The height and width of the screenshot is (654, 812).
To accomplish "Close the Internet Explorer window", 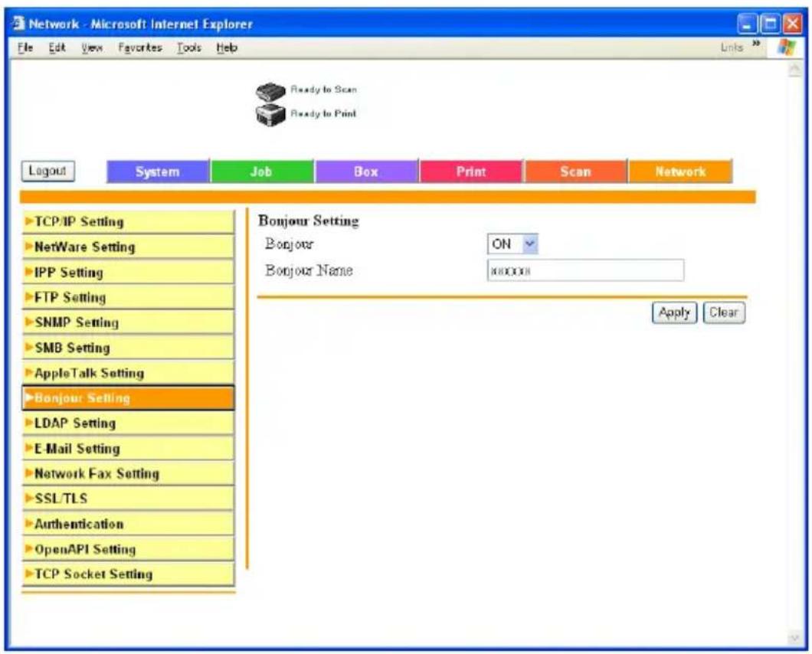I will tap(792, 24).
